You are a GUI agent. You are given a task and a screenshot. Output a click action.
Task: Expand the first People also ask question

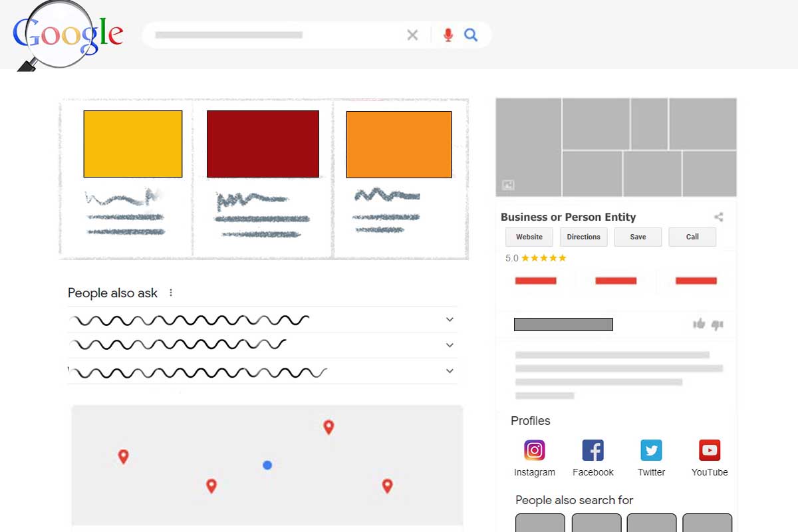point(263,320)
